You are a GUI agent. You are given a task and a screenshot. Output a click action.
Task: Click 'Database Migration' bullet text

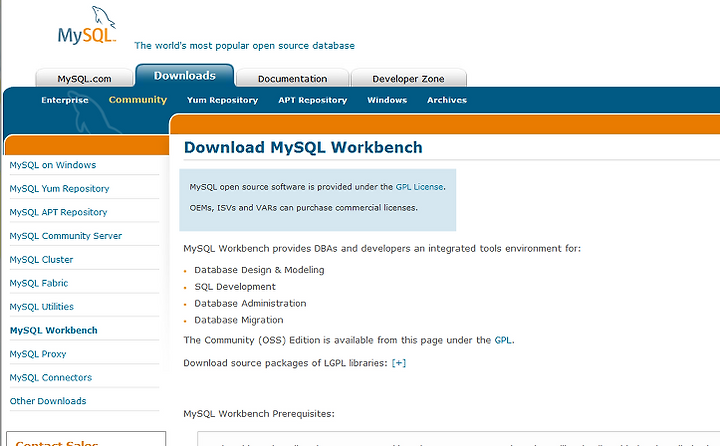pos(239,320)
